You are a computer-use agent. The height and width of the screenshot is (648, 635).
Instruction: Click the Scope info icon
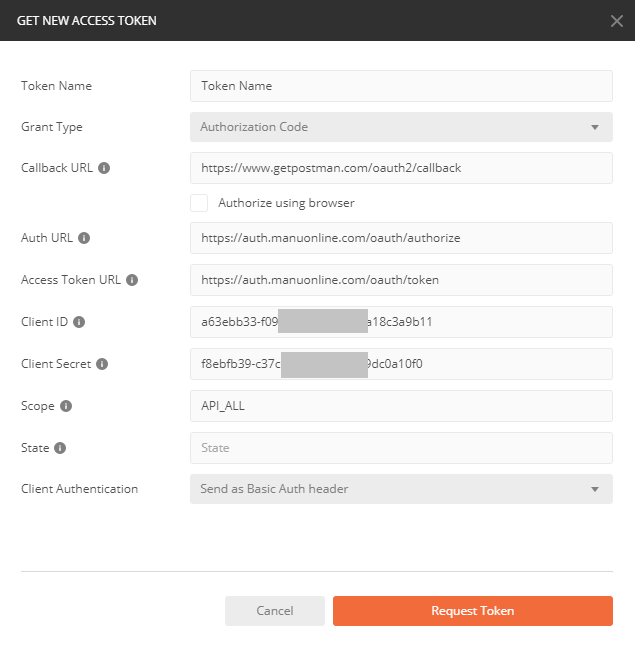[x=66, y=406]
